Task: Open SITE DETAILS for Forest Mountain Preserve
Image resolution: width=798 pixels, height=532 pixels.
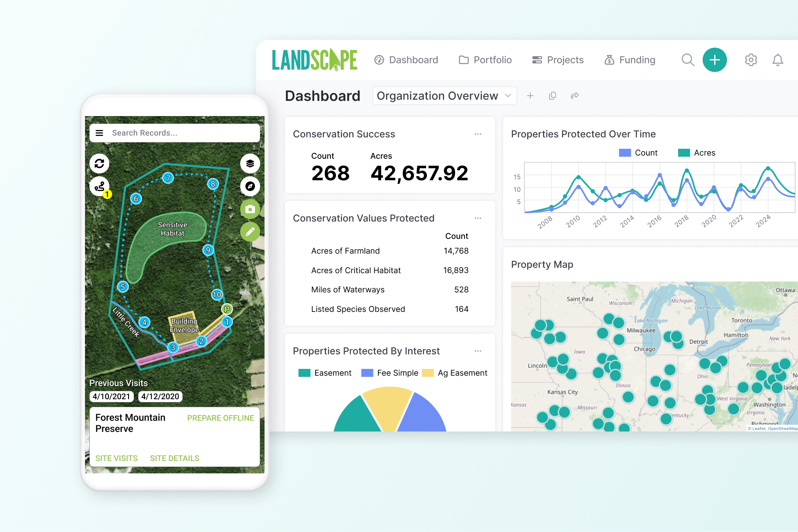Action: (174, 458)
